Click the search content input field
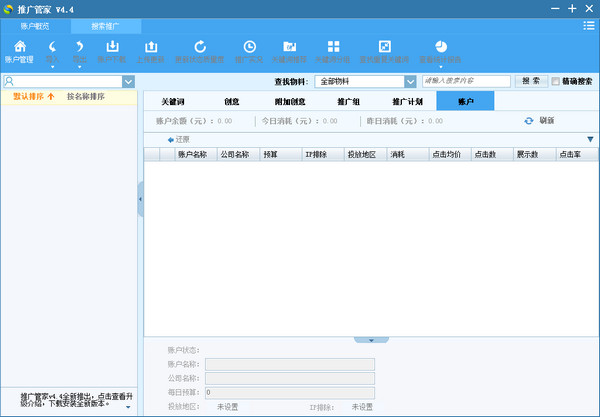Viewport: 600px width, 417px height. 466,81
